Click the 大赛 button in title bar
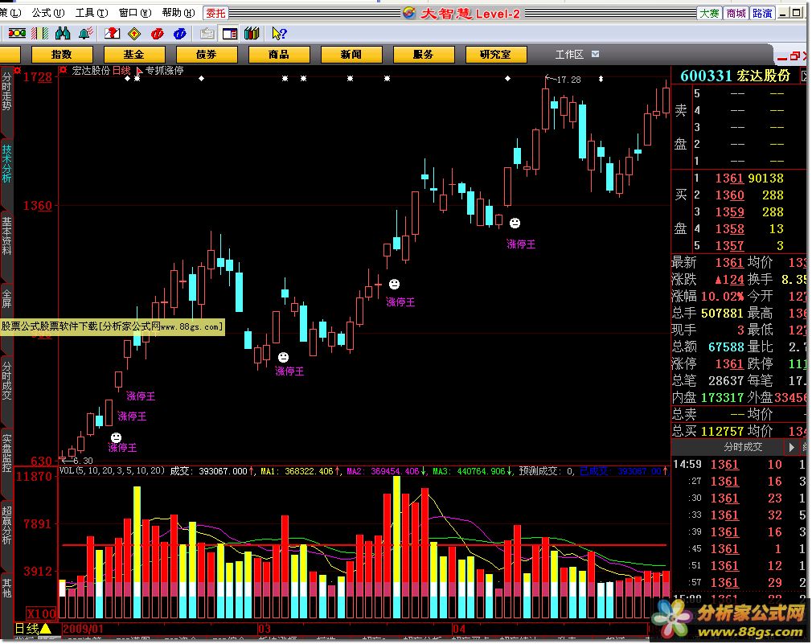 click(x=709, y=13)
